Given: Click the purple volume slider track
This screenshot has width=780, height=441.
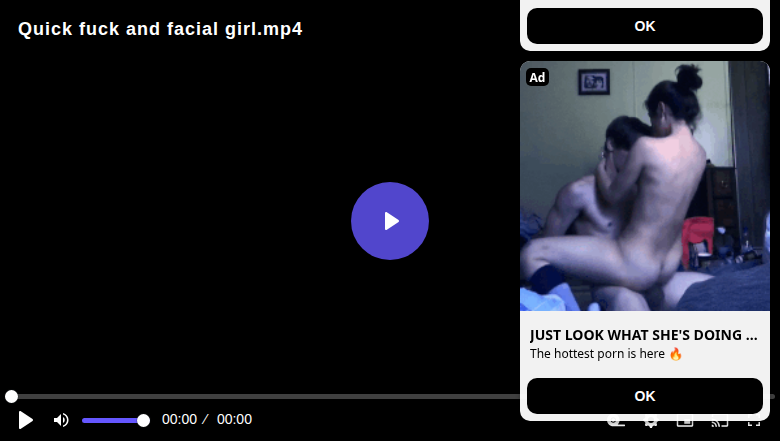Looking at the screenshot, I should [x=112, y=420].
